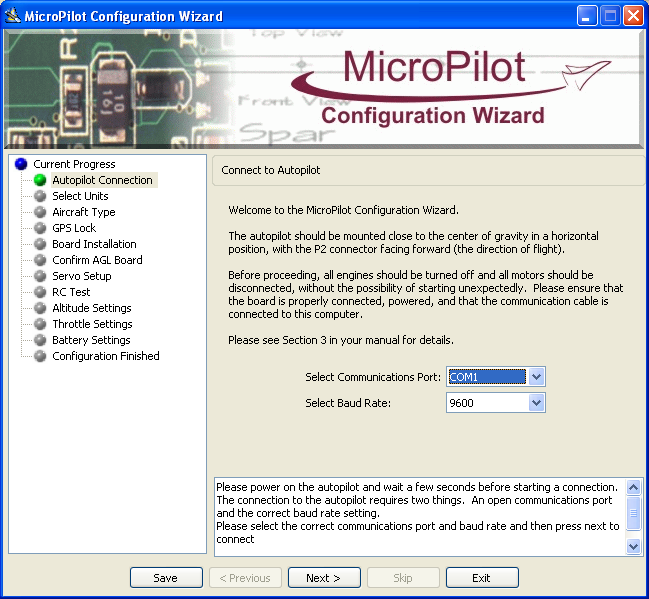
Task: Click the Exit button
Action: point(482,577)
